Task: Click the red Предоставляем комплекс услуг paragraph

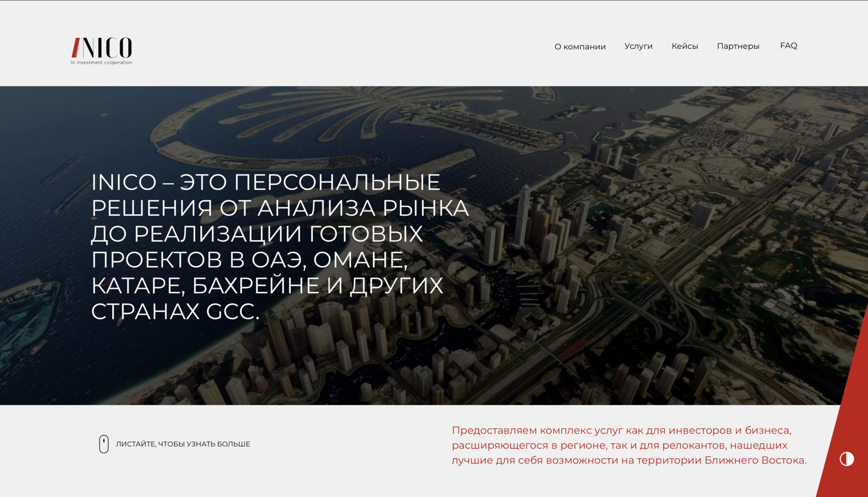Action: [x=629, y=445]
